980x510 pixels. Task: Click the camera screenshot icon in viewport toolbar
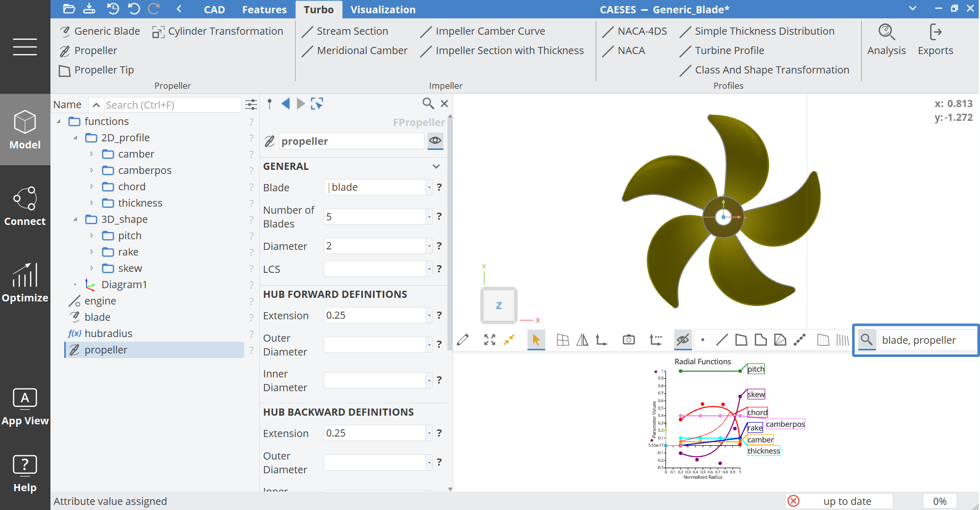click(629, 340)
